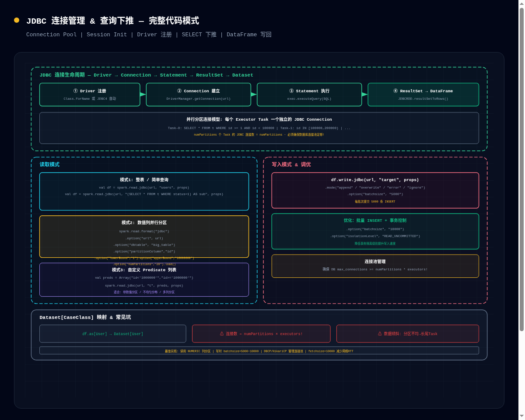Click the heading JDBC 连接生命周期
The image size is (525, 420).
[x=146, y=75]
